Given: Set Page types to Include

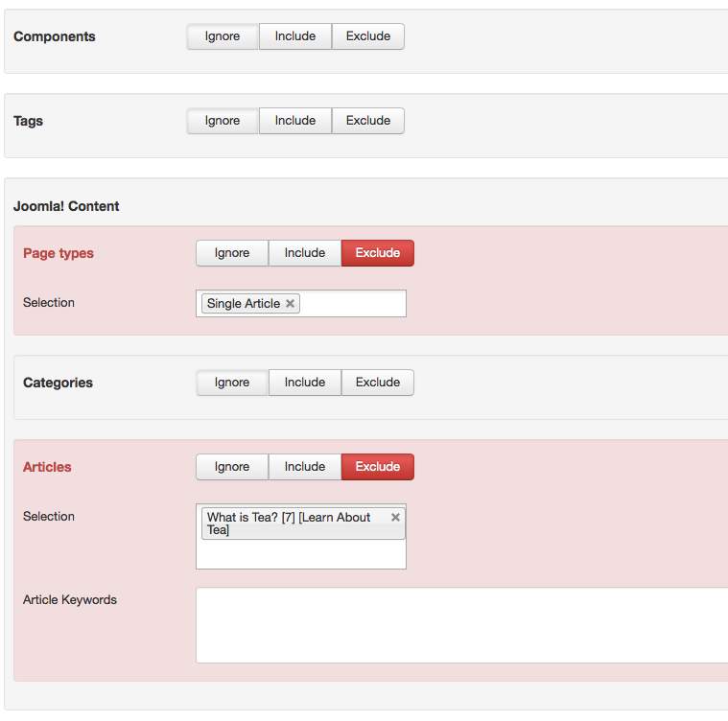Looking at the screenshot, I should (305, 253).
